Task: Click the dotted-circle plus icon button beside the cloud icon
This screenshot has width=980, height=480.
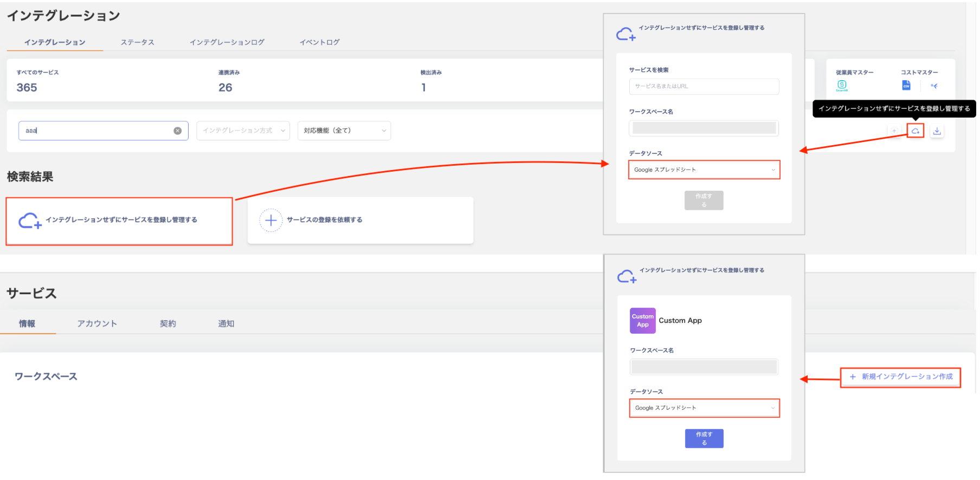Action: pos(894,131)
